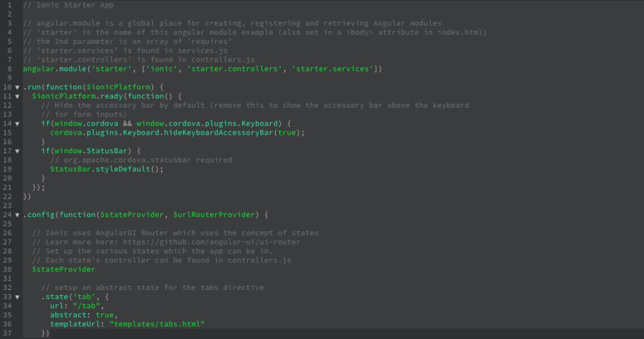Click line number 30 in gutter
Viewport: 644px width, 339px height.
point(7,269)
